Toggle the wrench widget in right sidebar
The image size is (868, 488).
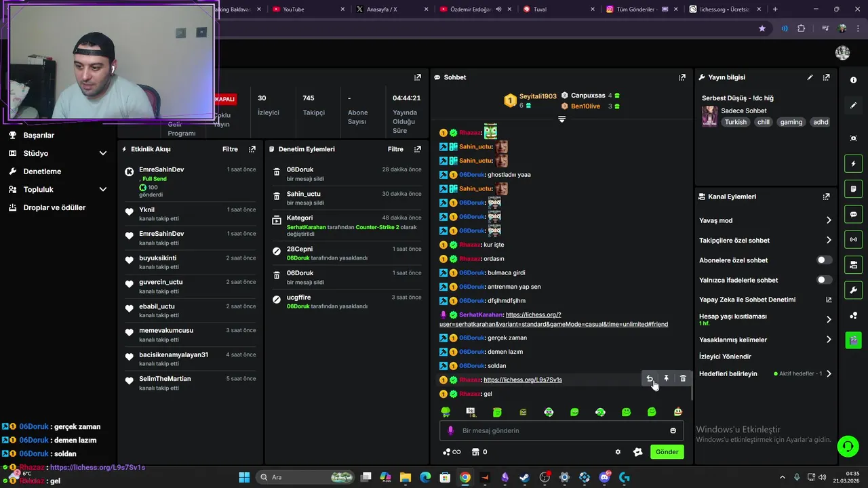(x=853, y=290)
